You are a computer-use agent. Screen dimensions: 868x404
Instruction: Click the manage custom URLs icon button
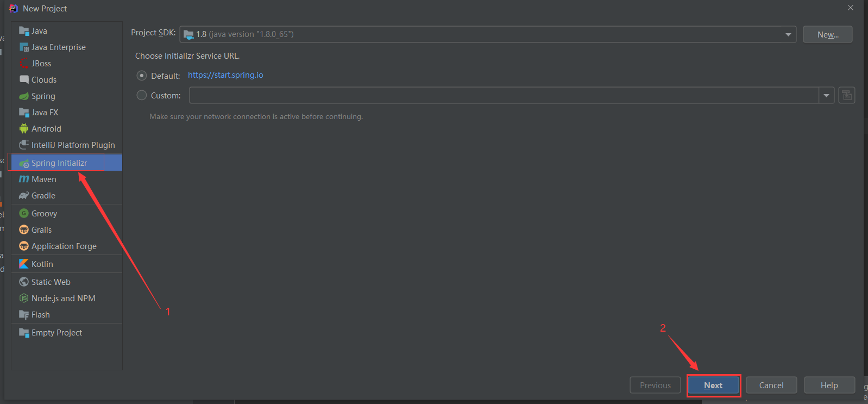[847, 96]
